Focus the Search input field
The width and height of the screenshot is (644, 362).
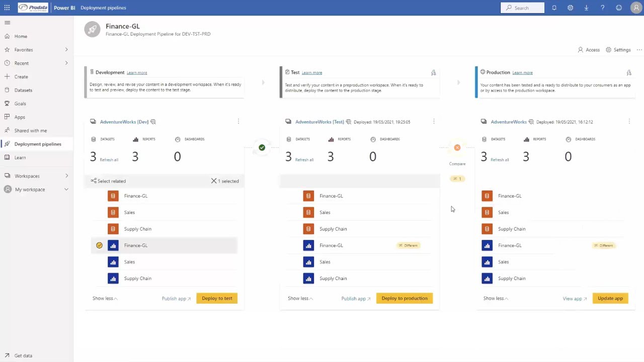[x=522, y=8]
